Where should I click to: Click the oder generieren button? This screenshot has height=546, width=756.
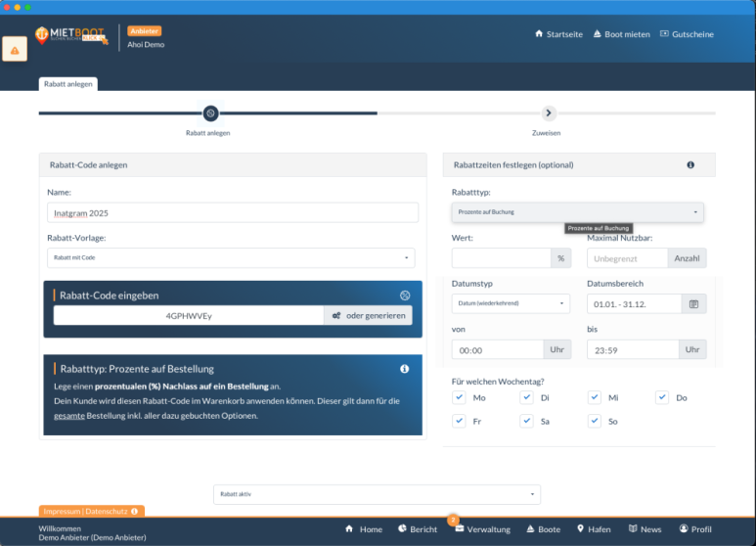point(368,315)
